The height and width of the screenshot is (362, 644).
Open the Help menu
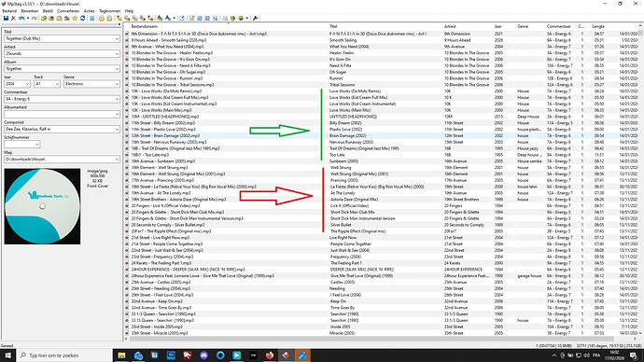point(129,11)
